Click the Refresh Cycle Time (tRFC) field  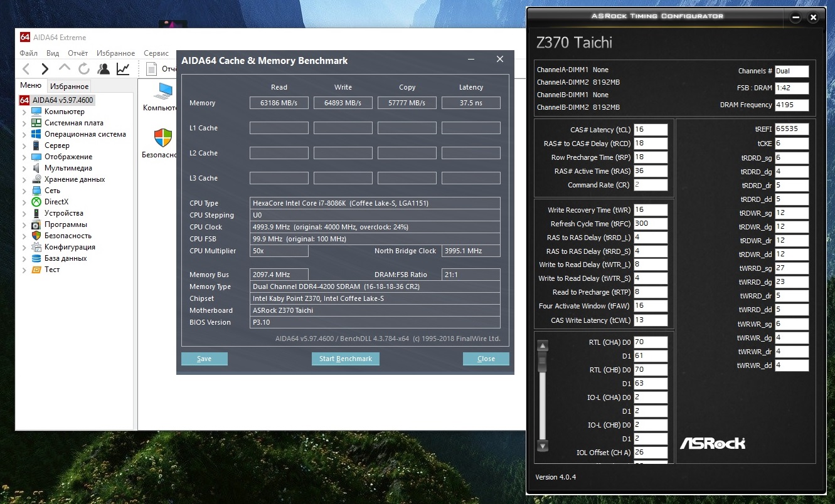(x=651, y=224)
